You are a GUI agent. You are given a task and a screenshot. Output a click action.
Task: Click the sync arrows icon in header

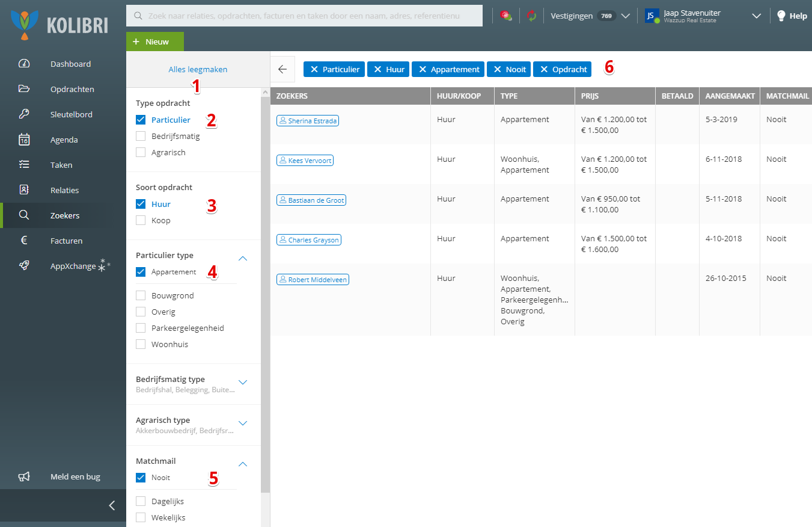[x=532, y=16]
